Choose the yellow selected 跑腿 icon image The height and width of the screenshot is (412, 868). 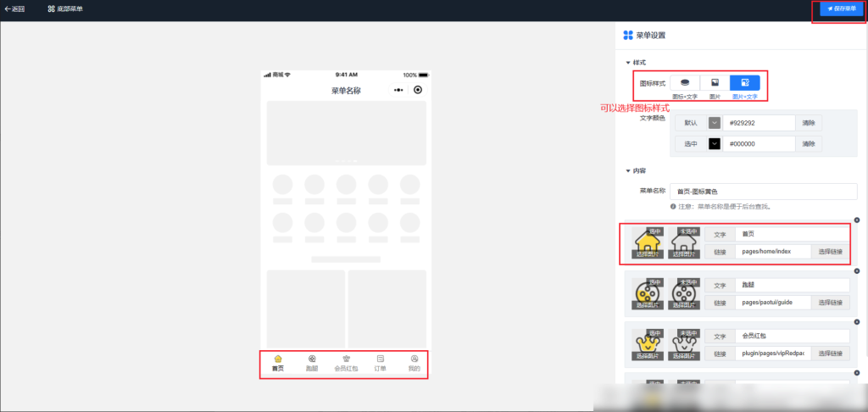point(648,294)
